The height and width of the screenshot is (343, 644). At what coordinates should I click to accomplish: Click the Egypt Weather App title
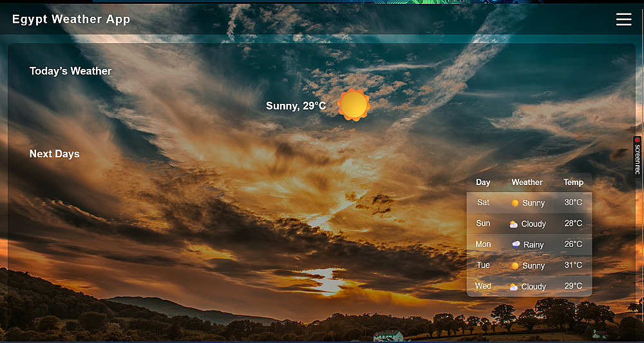[x=71, y=19]
